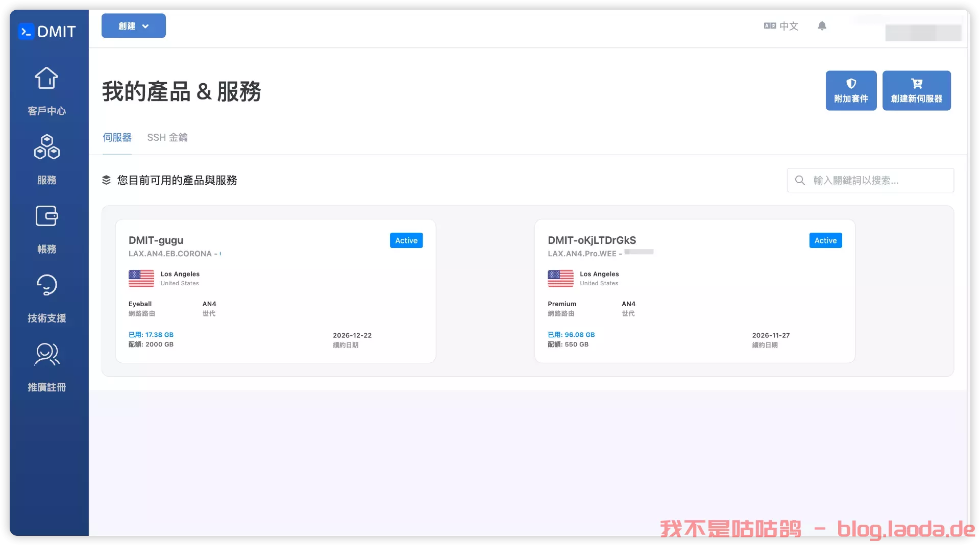Open the 客戶中心 home icon in sidebar
Viewport: 980px width, 545px height.
[46, 78]
